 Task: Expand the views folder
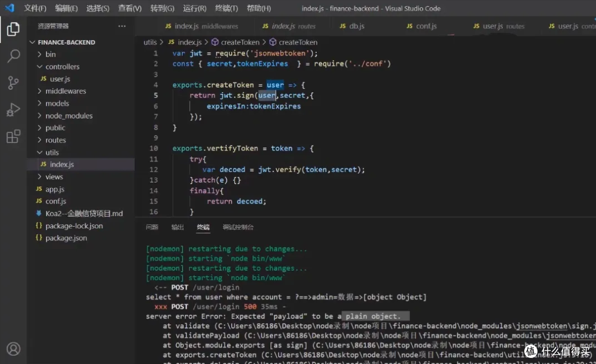tap(39, 176)
